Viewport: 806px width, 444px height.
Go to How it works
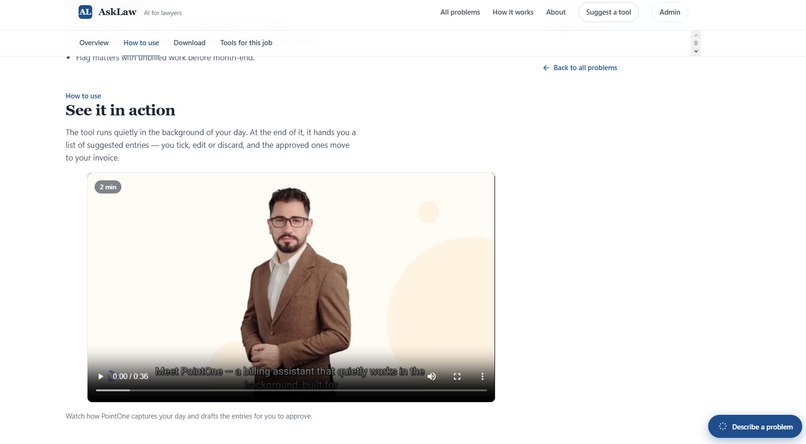(x=513, y=12)
